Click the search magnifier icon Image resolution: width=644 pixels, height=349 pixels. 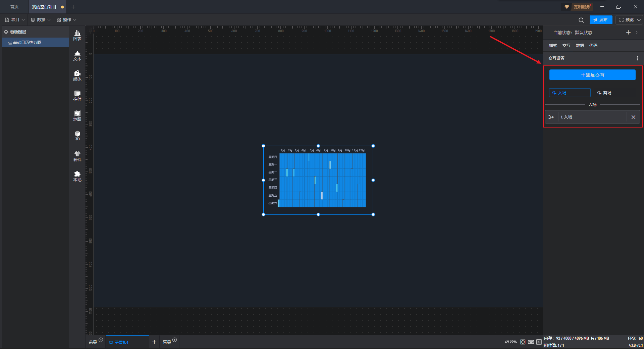coord(581,20)
